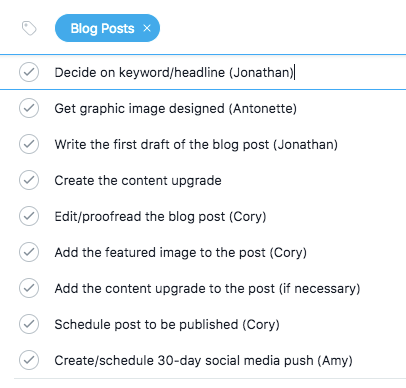
Task: Select the Blog Posts tag pill
Action: [x=107, y=28]
